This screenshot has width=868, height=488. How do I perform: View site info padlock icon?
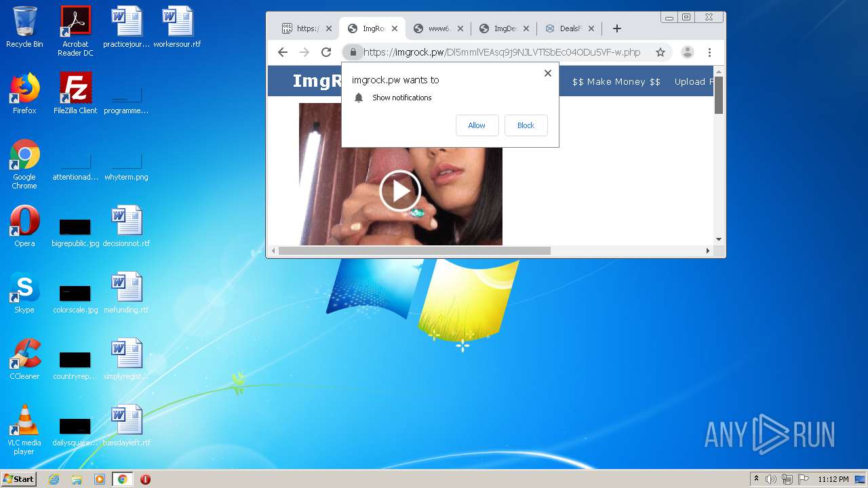353,52
